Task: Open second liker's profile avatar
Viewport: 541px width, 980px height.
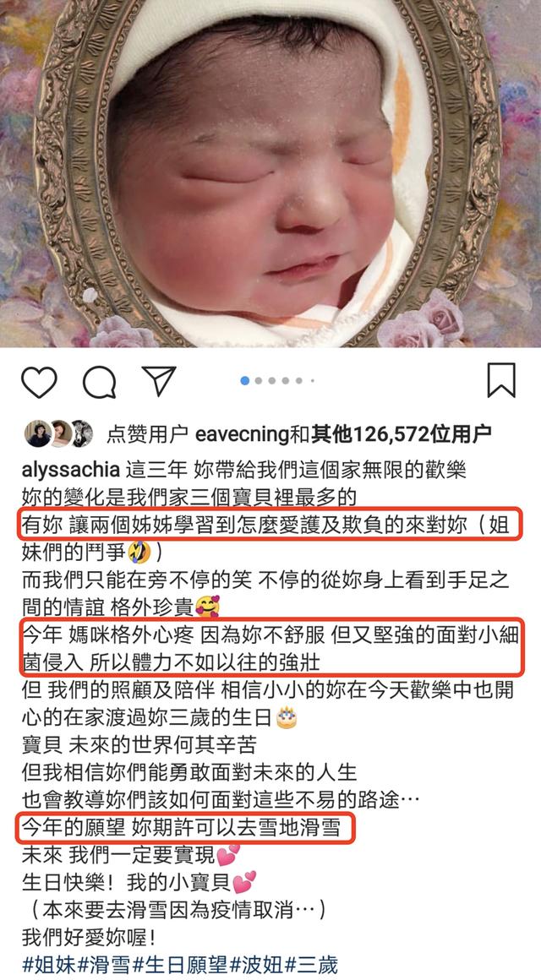Action: (60, 433)
